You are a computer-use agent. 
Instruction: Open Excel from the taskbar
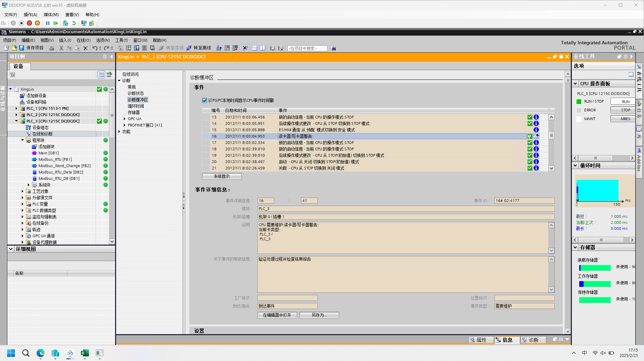(x=85, y=353)
